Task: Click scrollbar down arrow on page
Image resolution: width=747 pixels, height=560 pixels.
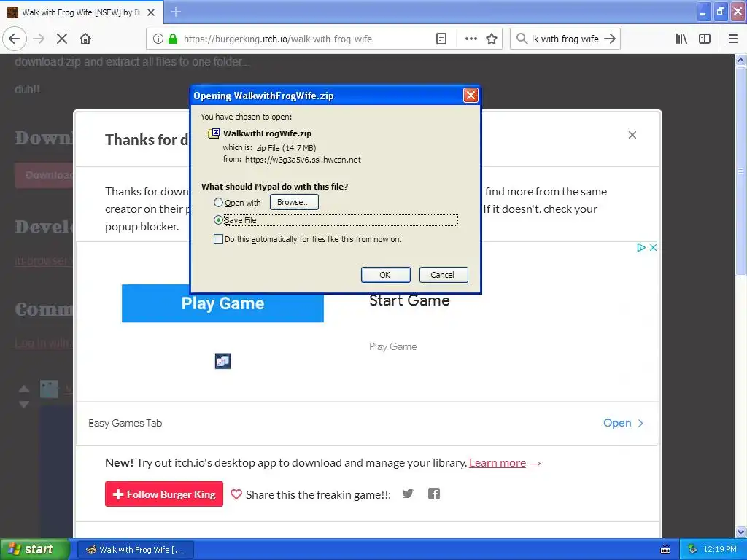Action: pos(740,532)
